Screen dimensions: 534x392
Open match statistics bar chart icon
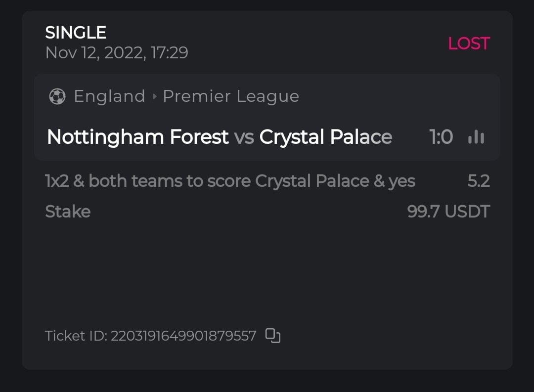click(x=476, y=137)
